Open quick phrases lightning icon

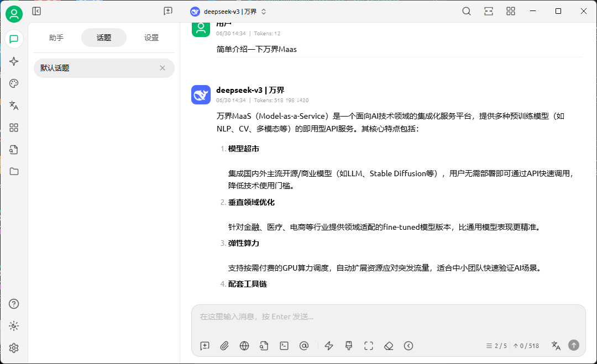[x=329, y=346]
